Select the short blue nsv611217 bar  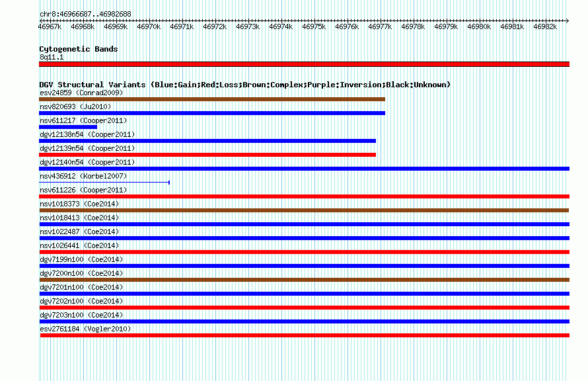click(68, 127)
